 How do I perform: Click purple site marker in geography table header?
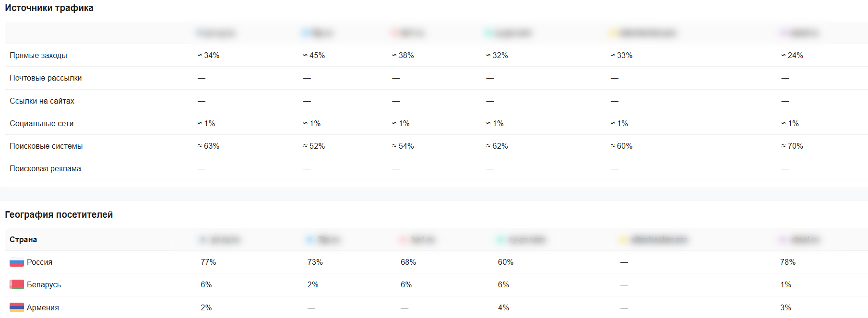pos(783,240)
